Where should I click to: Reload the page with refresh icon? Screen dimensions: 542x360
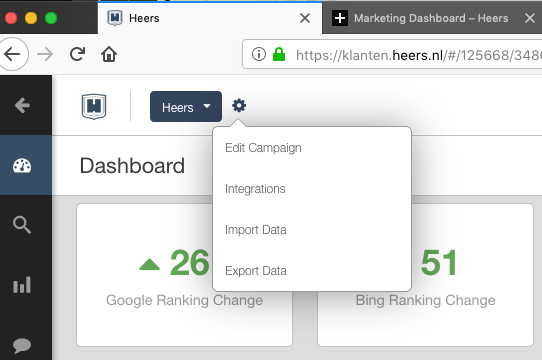coord(77,54)
